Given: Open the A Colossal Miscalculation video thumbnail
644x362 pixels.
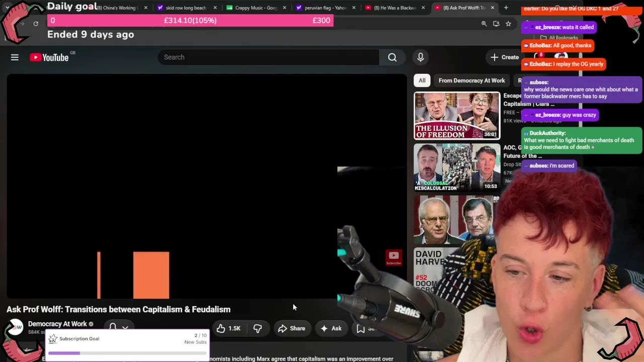Looking at the screenshot, I should click(x=457, y=167).
